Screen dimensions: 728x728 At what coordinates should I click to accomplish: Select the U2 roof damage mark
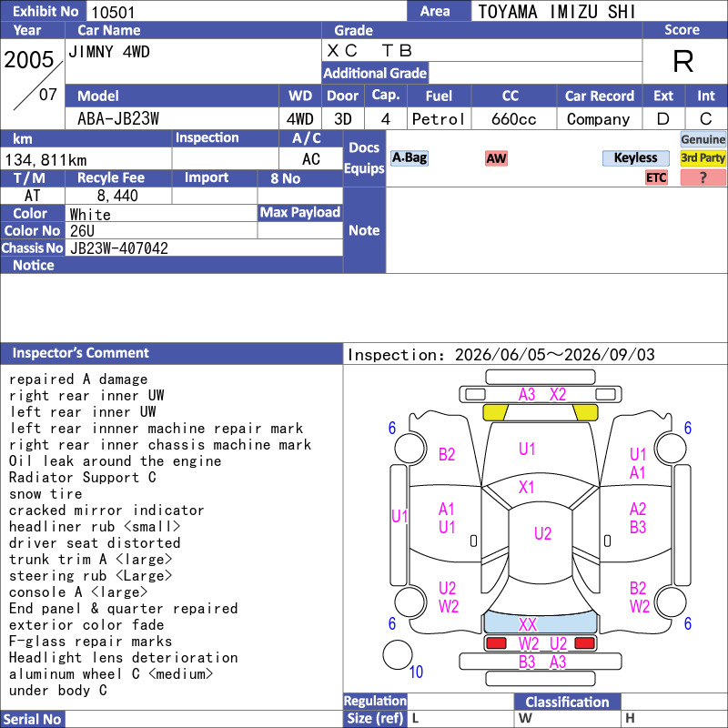[x=542, y=533]
